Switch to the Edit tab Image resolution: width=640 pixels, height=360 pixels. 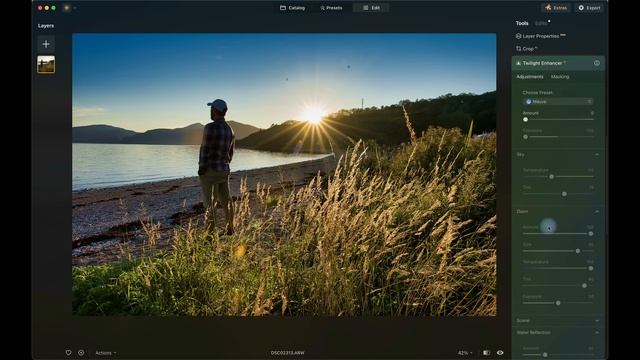[x=371, y=8]
